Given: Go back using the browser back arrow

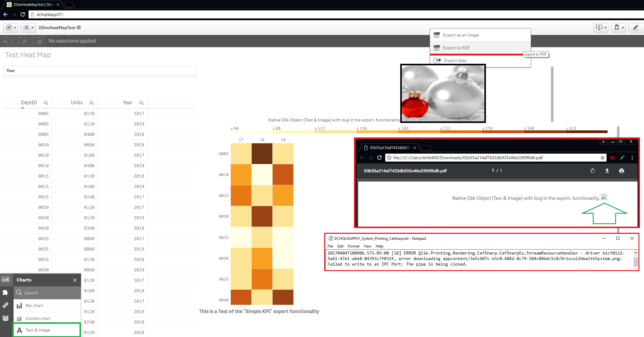Looking at the screenshot, I should tap(5, 14).
